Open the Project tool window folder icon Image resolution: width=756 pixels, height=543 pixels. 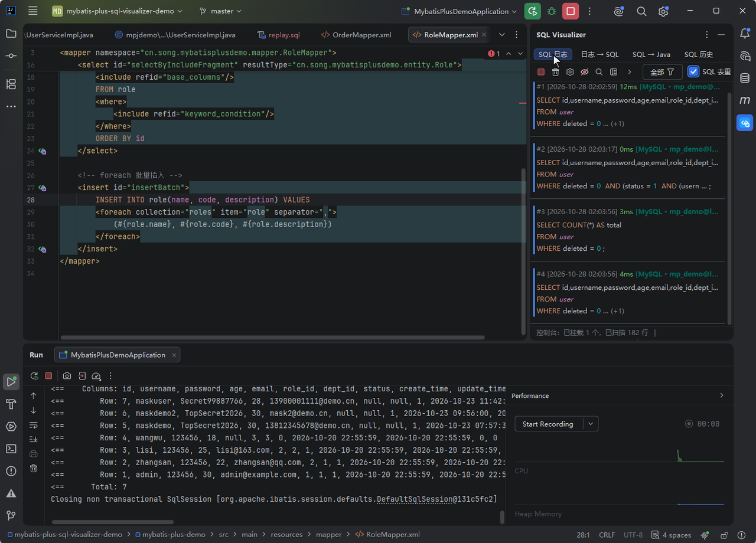tap(11, 34)
